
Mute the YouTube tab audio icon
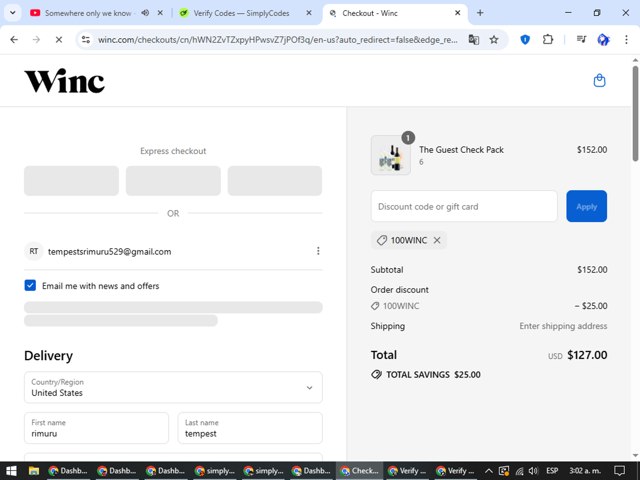[145, 13]
